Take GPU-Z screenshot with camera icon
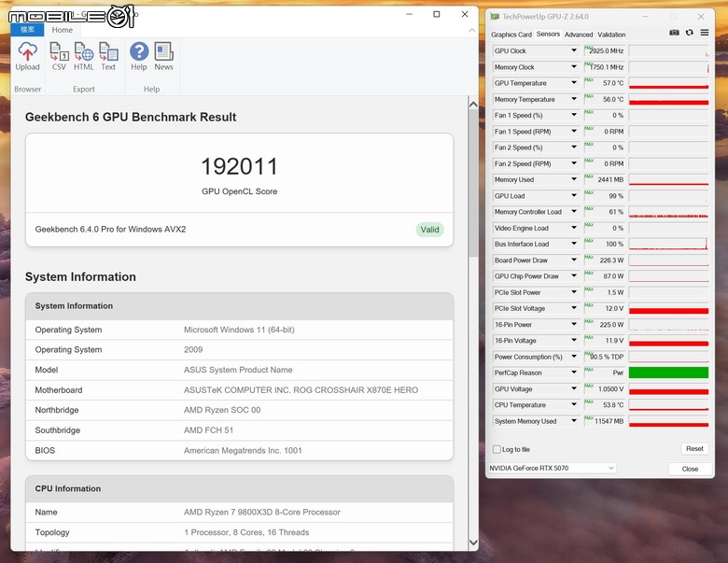The width and height of the screenshot is (728, 563). click(674, 33)
